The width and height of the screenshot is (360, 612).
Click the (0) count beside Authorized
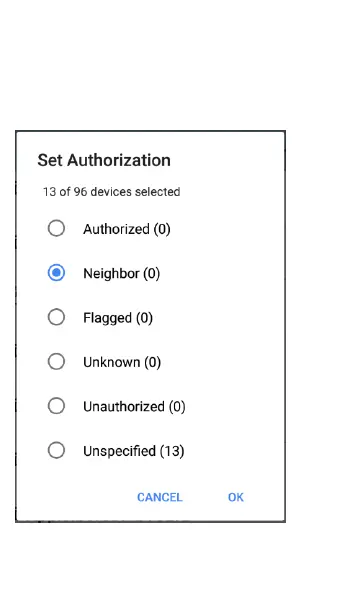[x=162, y=229]
